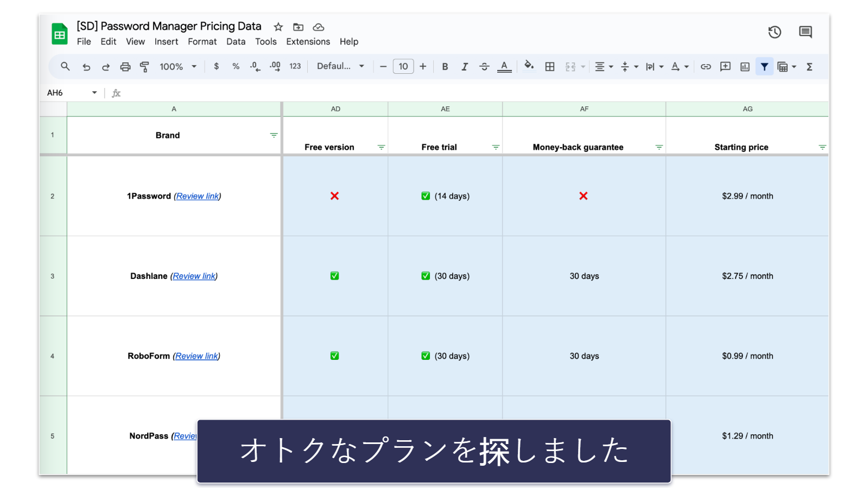868x488 pixels.
Task: Undo the last action
Action: point(86,67)
